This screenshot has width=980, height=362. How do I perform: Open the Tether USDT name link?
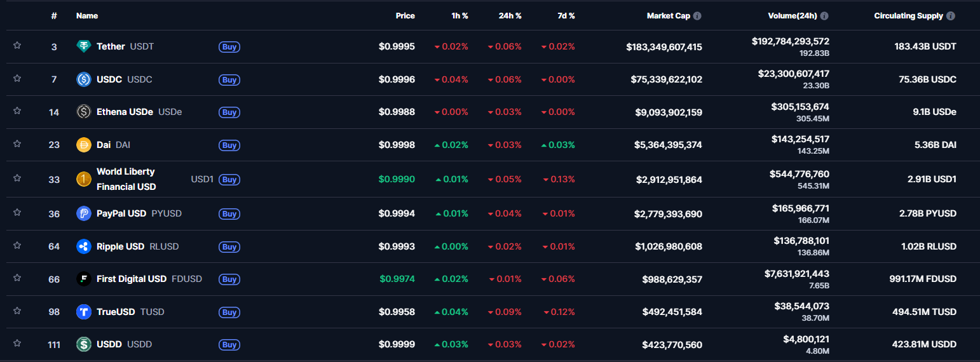(125, 46)
